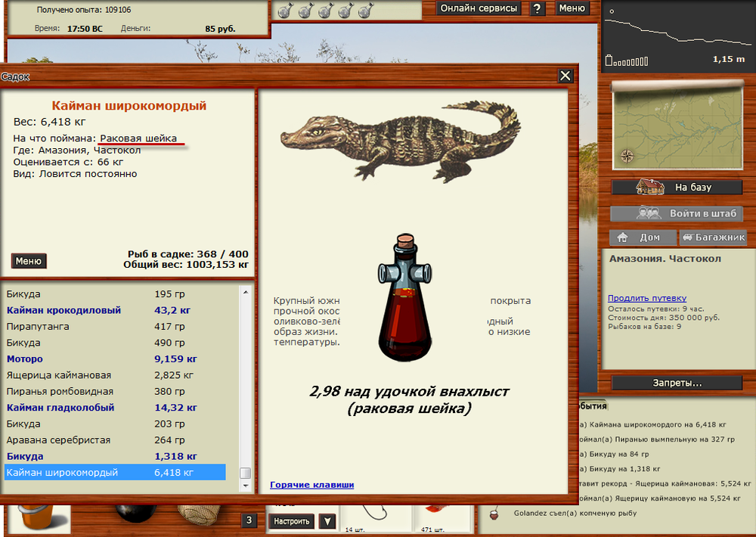Open the Багажник car trunk
This screenshot has height=537, width=756.
[714, 237]
